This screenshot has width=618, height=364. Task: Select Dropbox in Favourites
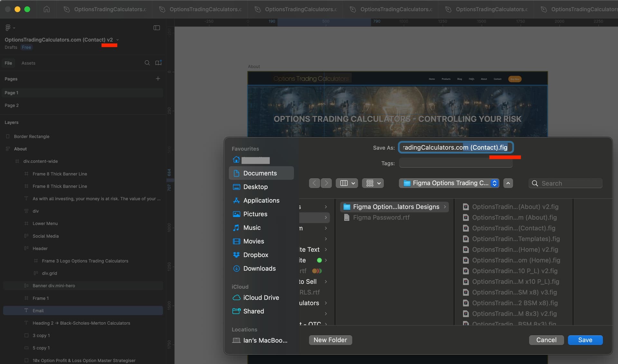pos(261,255)
